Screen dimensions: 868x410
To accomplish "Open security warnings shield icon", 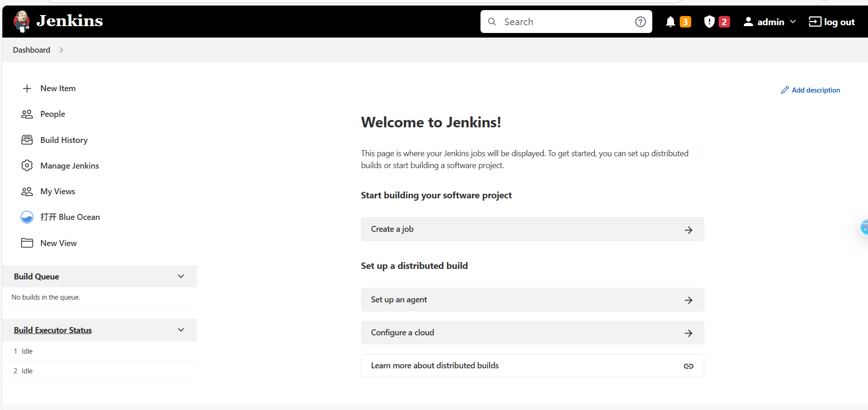I will [x=709, y=22].
